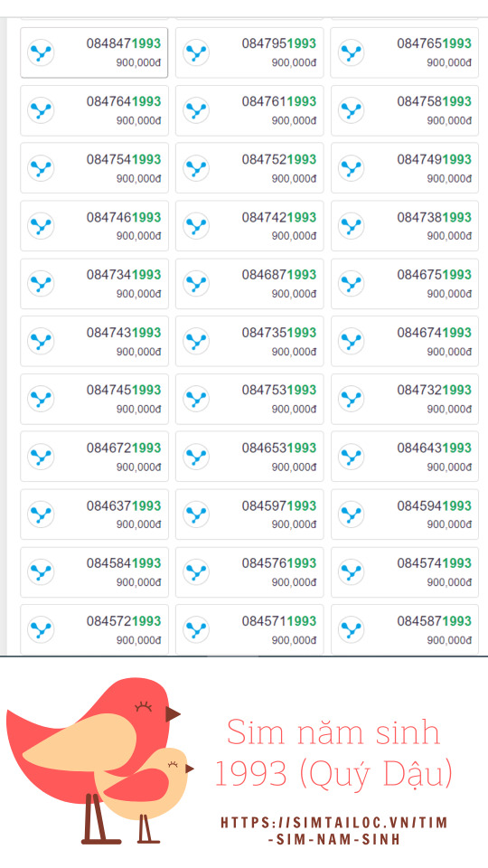488x868 pixels.
Task: Open the simtailoc.vn tim-sim-nam-sinh URL text
Action: [x=334, y=830]
